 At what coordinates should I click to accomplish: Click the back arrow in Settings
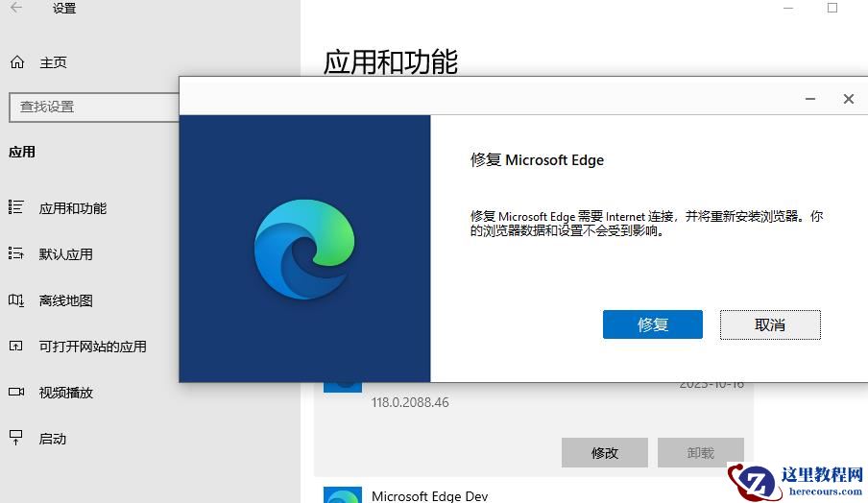tap(16, 8)
